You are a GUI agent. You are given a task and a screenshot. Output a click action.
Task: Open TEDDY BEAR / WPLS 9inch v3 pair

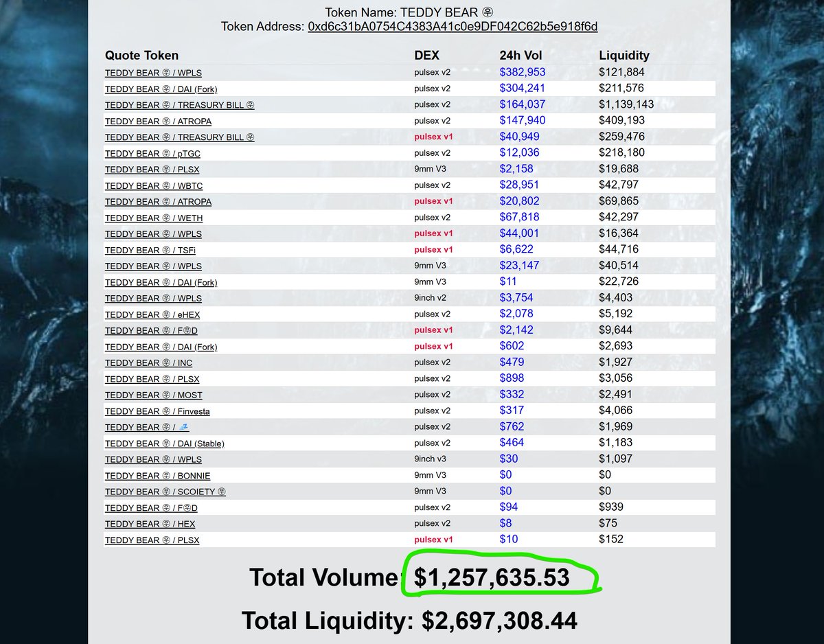tap(153, 460)
